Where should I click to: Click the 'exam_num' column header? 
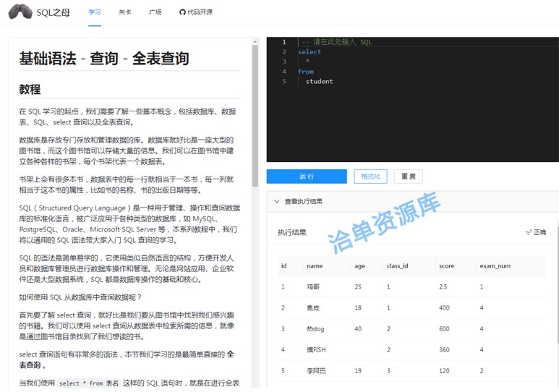pyautogui.click(x=495, y=265)
